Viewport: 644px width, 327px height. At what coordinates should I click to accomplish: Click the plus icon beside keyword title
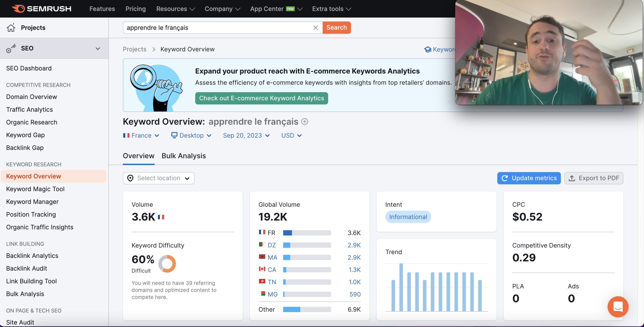point(304,122)
